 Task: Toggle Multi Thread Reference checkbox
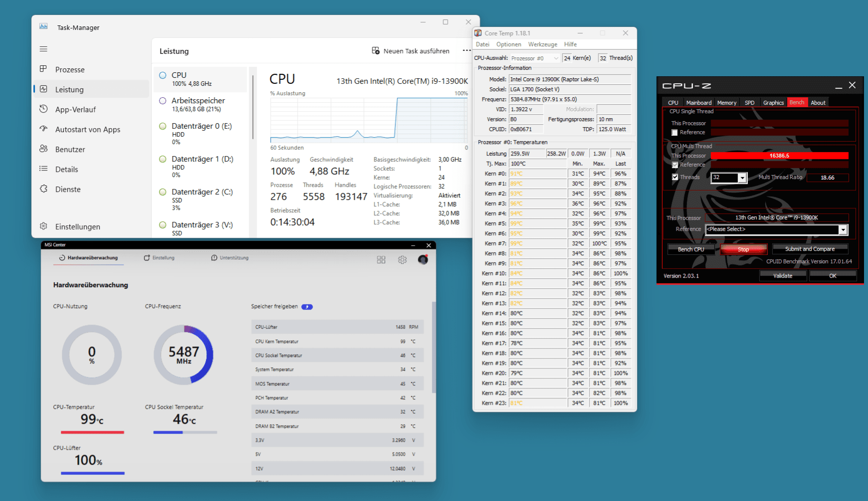675,165
